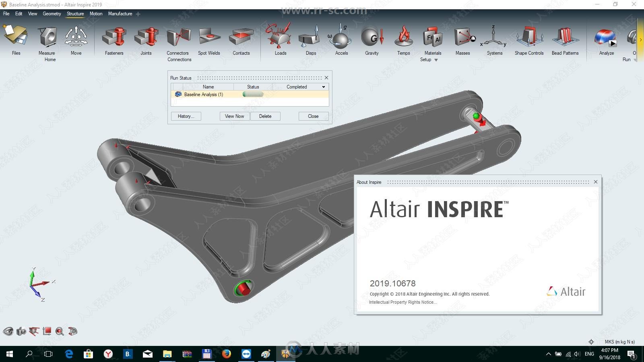Open the Materials tool
This screenshot has height=362, width=644.
(x=433, y=36)
